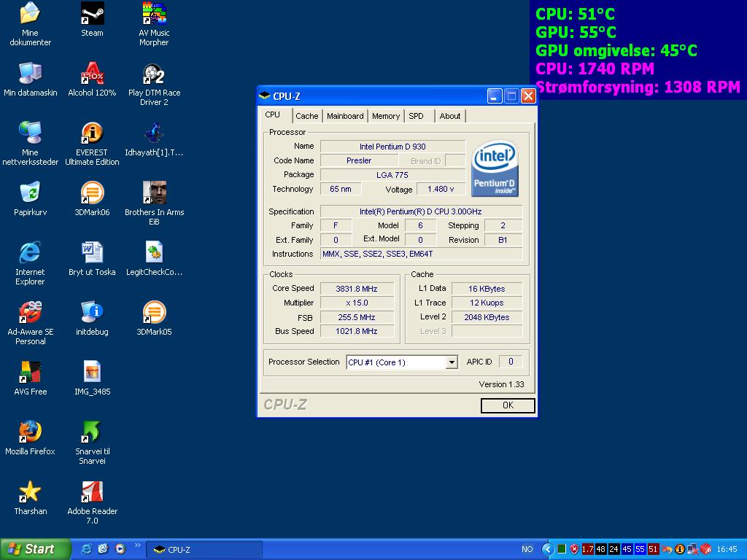This screenshot has width=747, height=560.
Task: Expand hidden system tray icons arrow
Action: [x=548, y=549]
